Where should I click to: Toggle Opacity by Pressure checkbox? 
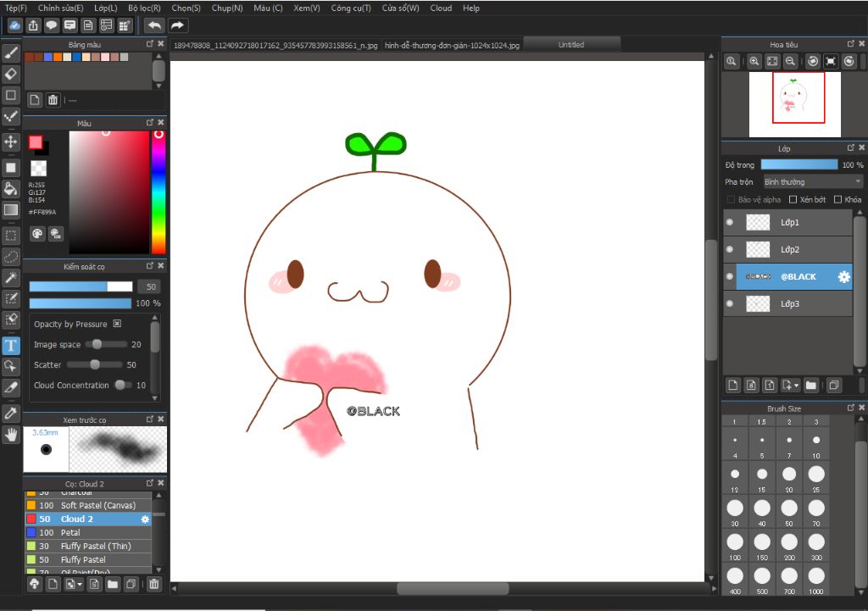click(117, 324)
